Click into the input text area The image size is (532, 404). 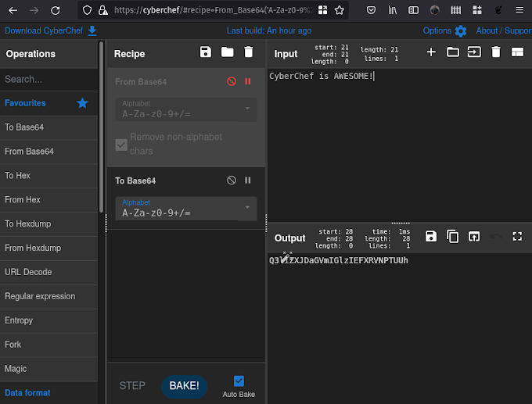pyautogui.click(x=400, y=145)
